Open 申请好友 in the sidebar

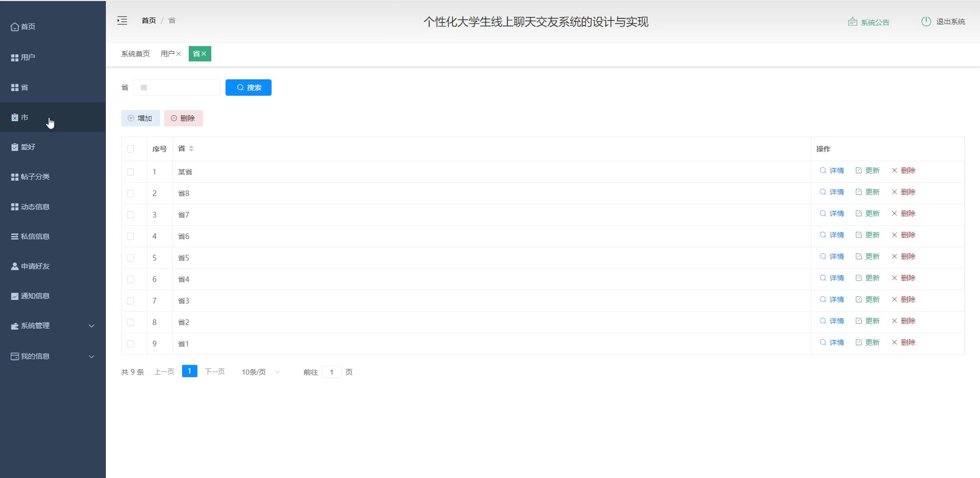[53, 266]
